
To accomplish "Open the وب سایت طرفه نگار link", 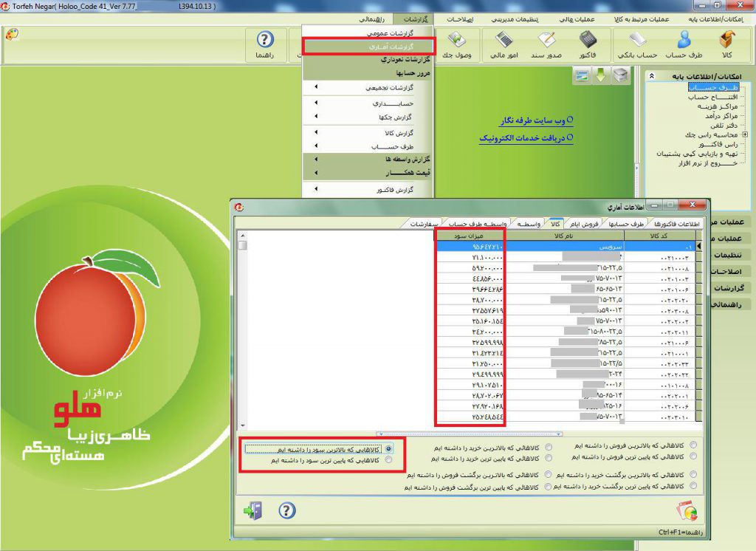I will 536,120.
